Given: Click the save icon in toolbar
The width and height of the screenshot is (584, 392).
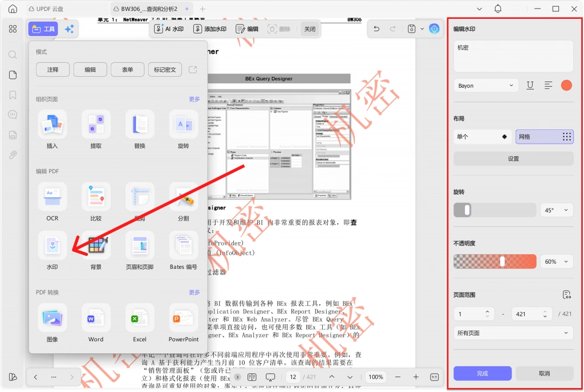Looking at the screenshot, I should click(411, 28).
